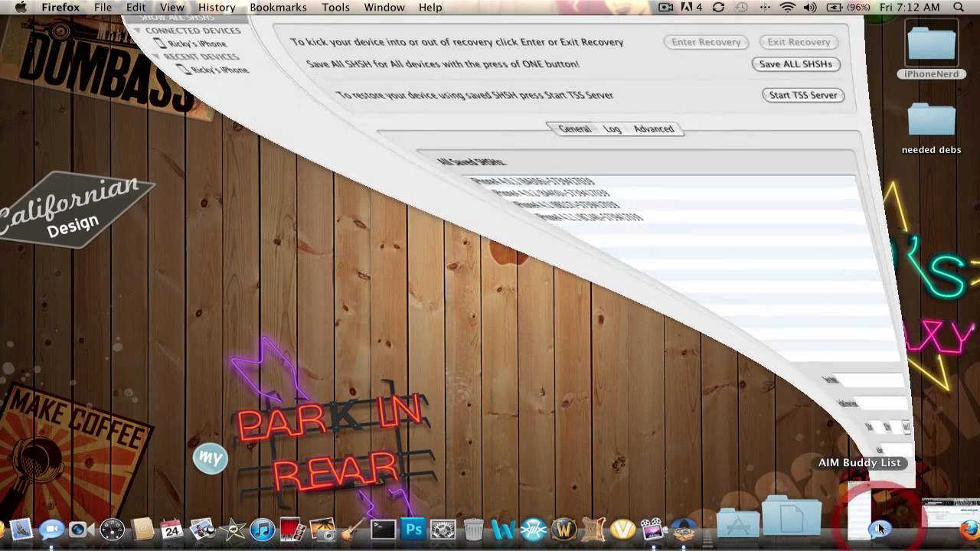This screenshot has width=980, height=551.
Task: Launch iTunes from the Dock
Action: pos(262,529)
